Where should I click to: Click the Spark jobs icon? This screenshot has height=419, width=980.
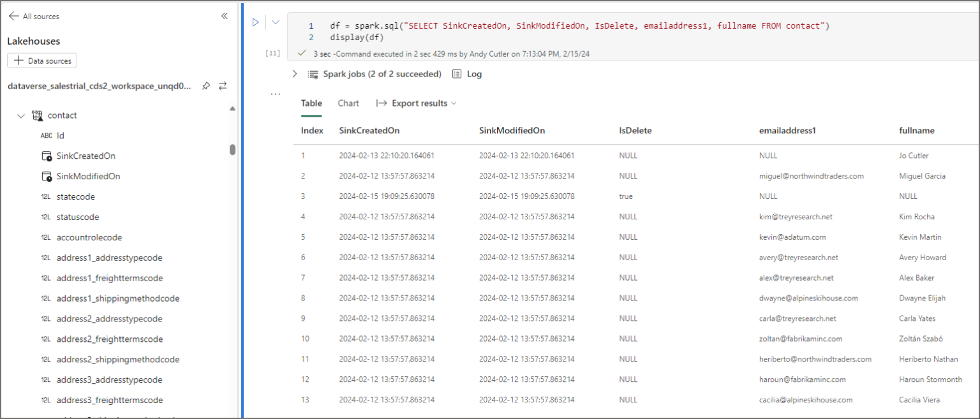pyautogui.click(x=313, y=74)
